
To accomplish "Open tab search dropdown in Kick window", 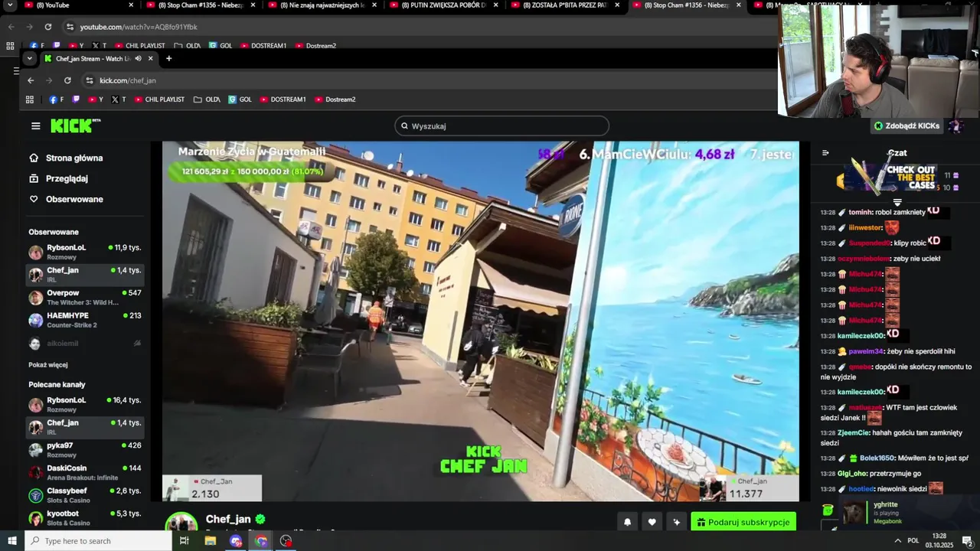I will click(x=29, y=59).
